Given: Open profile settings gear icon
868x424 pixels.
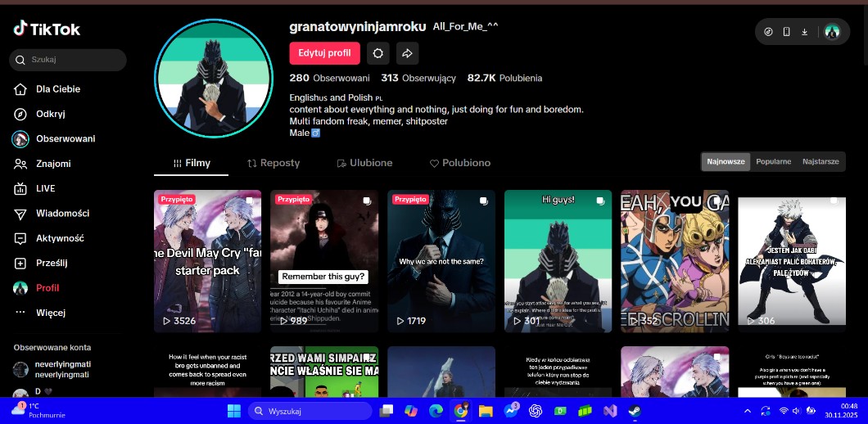Looking at the screenshot, I should point(377,53).
